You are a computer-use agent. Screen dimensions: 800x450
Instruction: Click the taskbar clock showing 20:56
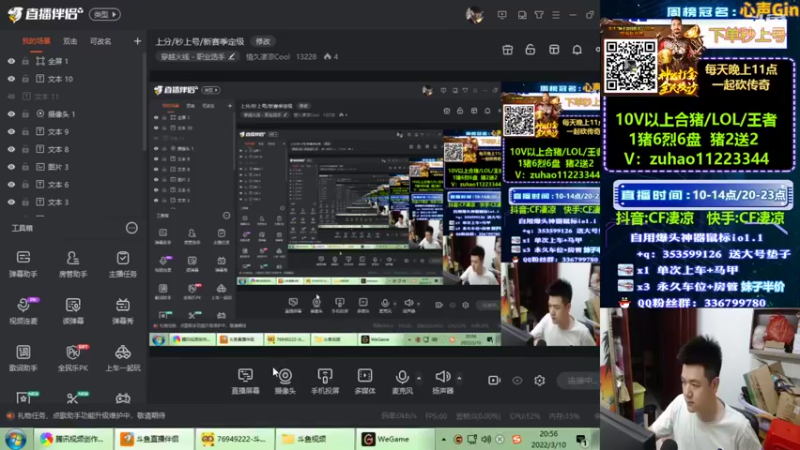(x=548, y=439)
